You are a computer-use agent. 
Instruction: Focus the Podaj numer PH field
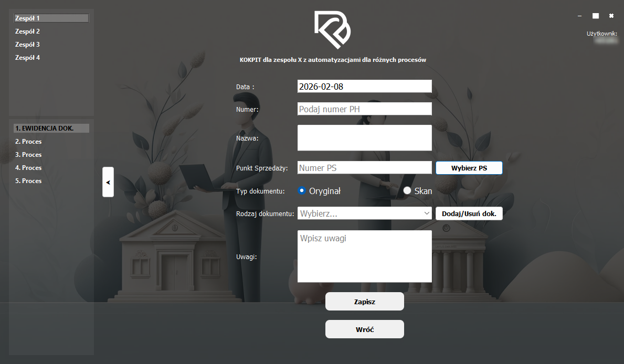pyautogui.click(x=365, y=109)
